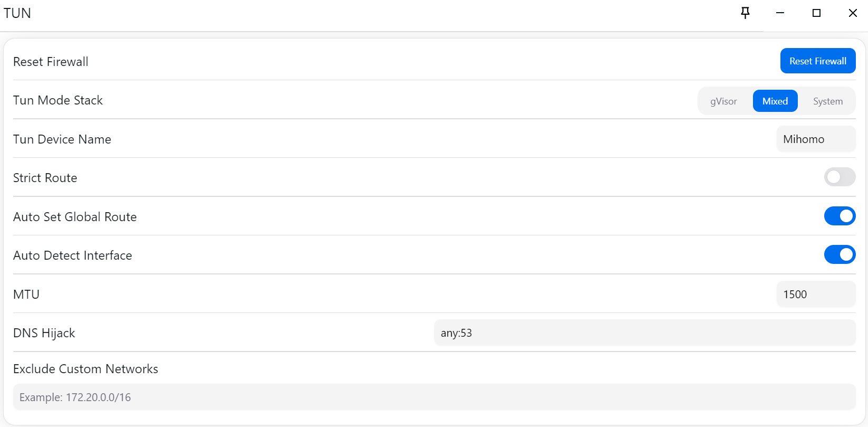Edit the DNS Hijack any:53 field
The image size is (868, 427).
645,333
